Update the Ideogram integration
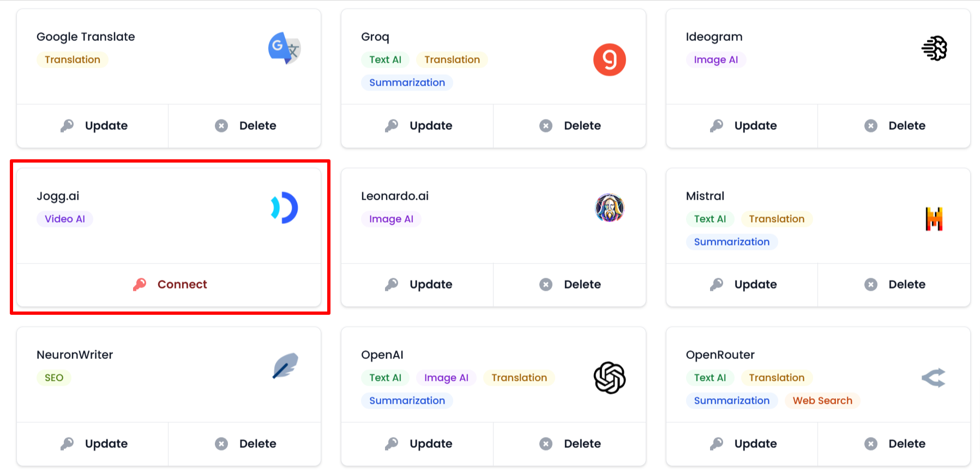 743,125
